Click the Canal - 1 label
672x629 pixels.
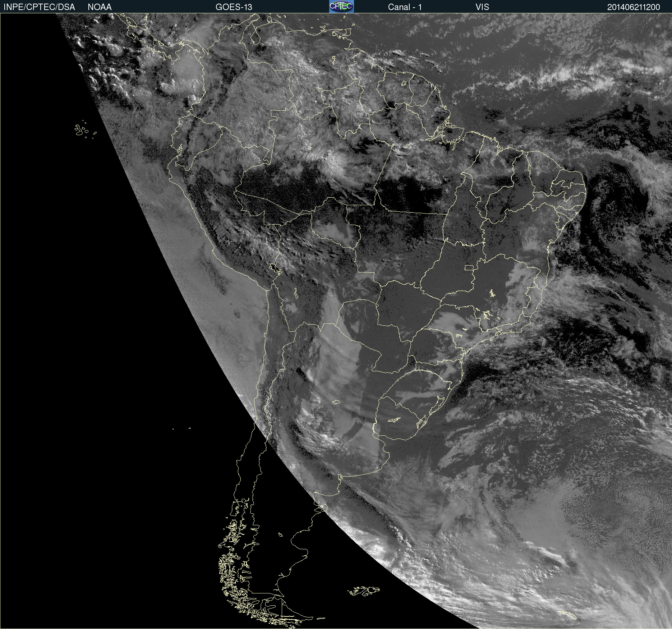[405, 7]
